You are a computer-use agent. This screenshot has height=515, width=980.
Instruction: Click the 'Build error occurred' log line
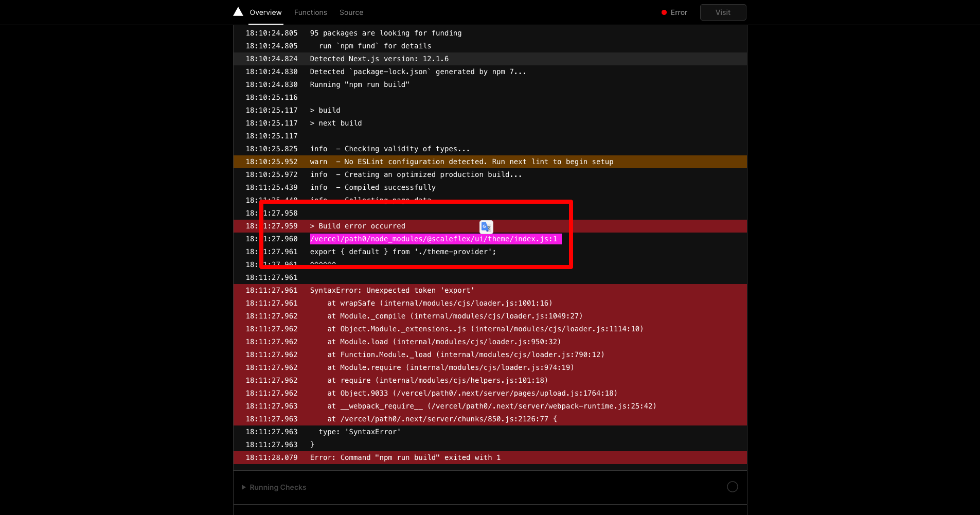[357, 226]
